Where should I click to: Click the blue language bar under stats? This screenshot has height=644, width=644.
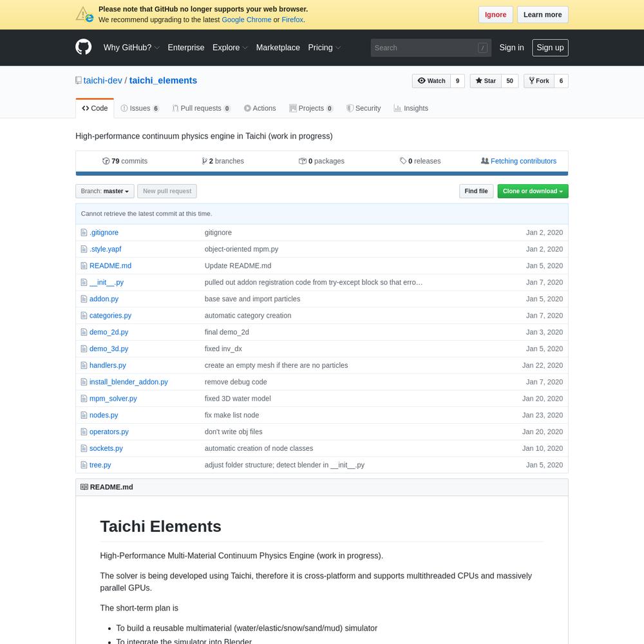[x=321, y=174]
